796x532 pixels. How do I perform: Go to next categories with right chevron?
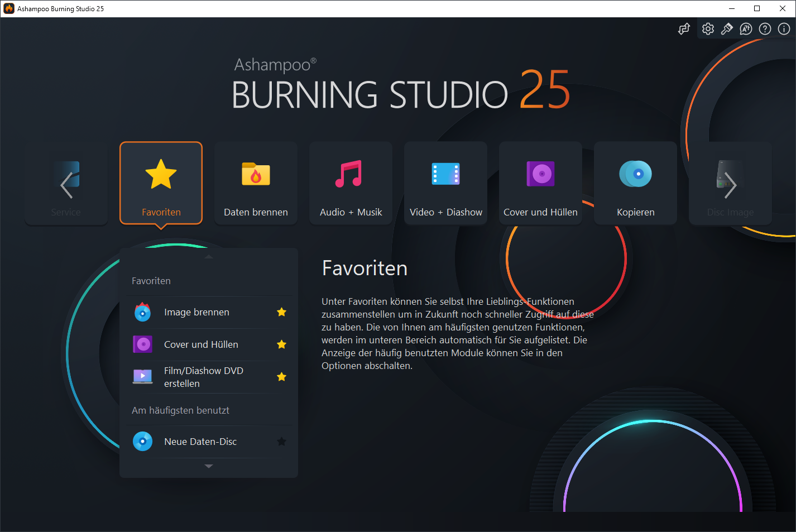click(x=730, y=185)
